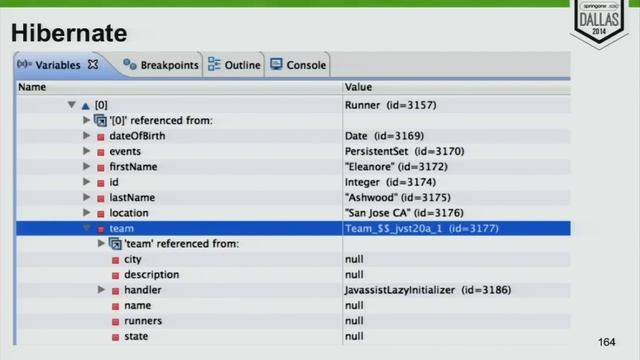Select the state variable name

coord(136,336)
